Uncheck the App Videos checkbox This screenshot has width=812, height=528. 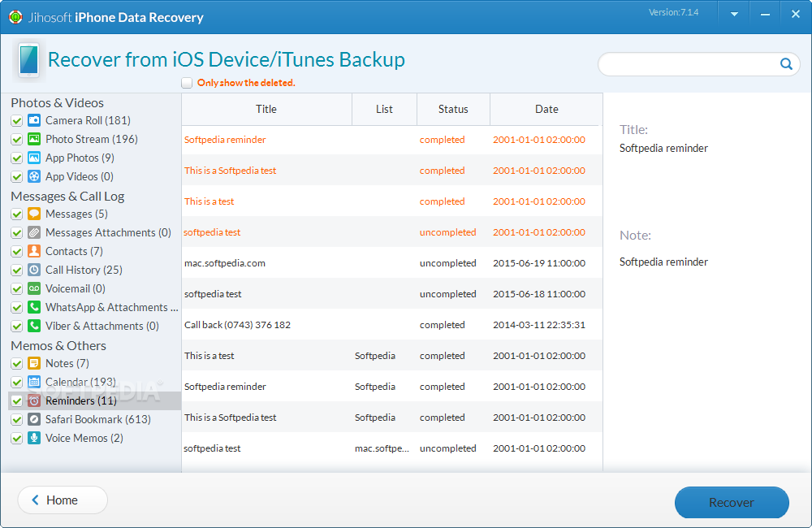pos(16,177)
